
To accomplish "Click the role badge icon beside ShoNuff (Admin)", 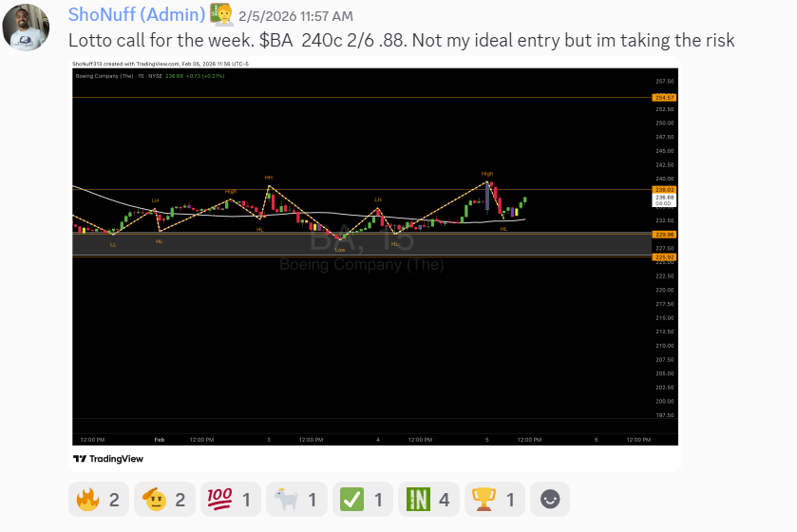I will point(221,14).
